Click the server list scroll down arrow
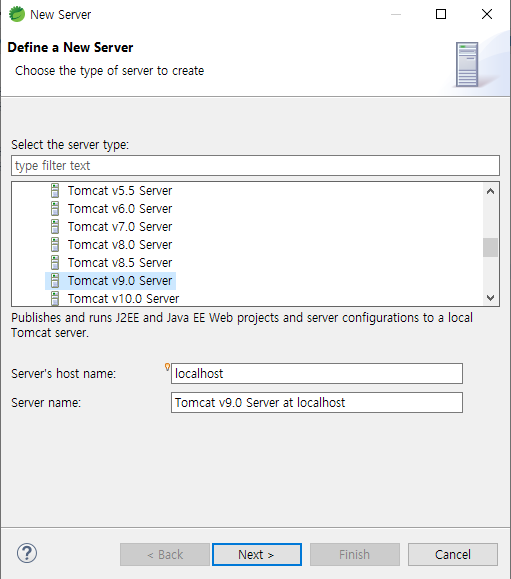 click(x=490, y=298)
